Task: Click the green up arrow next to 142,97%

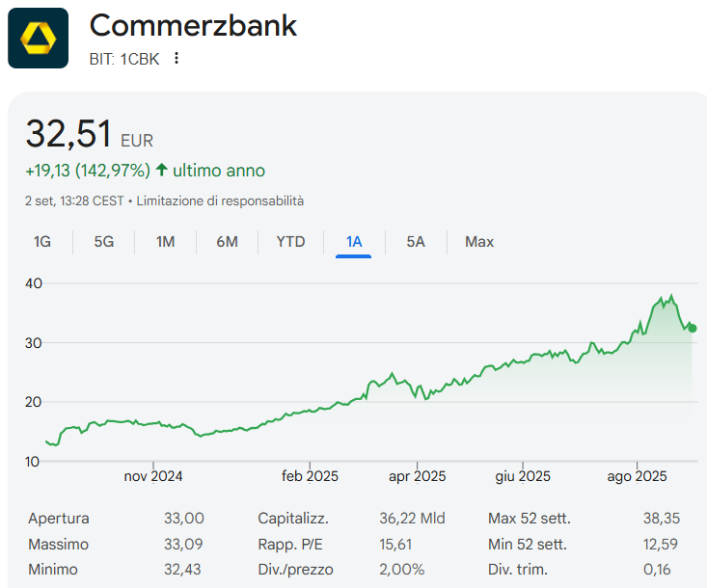Action: [x=161, y=170]
